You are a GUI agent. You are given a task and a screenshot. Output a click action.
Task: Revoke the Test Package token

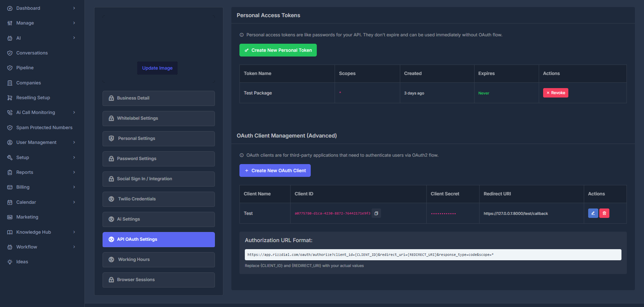pos(555,92)
